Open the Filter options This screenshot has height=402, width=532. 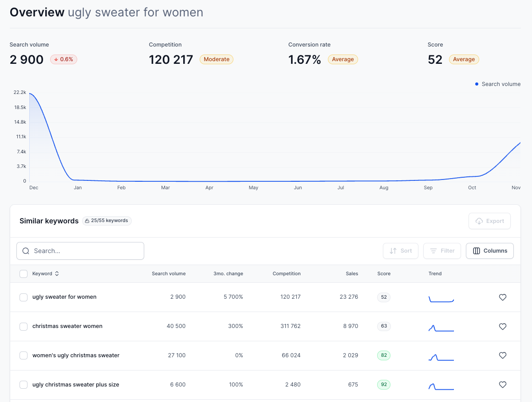click(x=442, y=250)
